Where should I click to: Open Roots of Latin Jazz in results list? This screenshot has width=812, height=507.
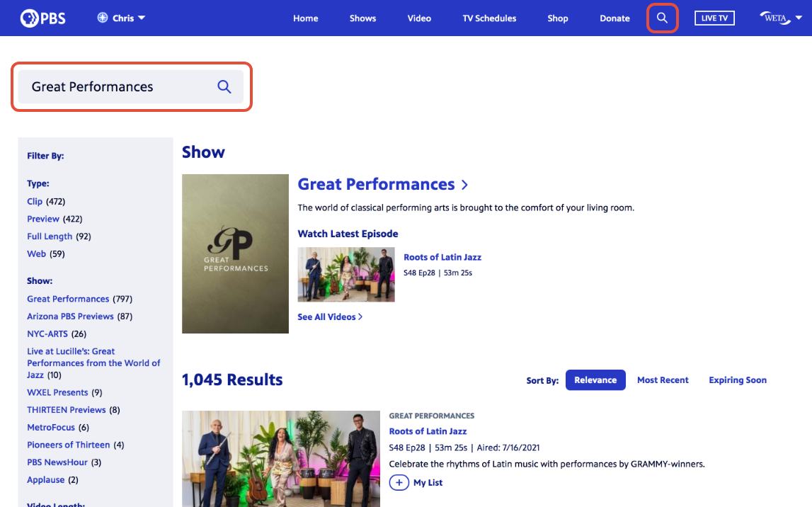pos(428,431)
